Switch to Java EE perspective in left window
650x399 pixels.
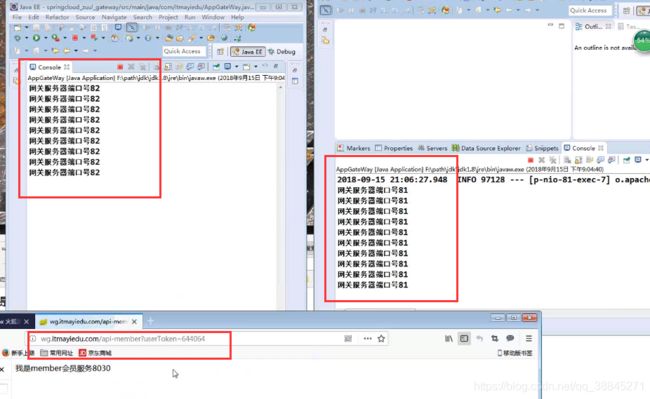point(248,51)
